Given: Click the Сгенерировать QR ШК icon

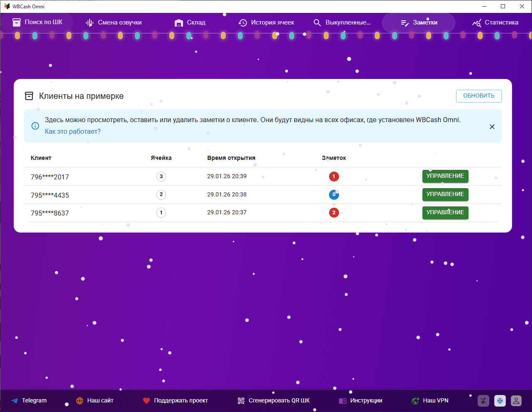Looking at the screenshot, I should (241, 401).
